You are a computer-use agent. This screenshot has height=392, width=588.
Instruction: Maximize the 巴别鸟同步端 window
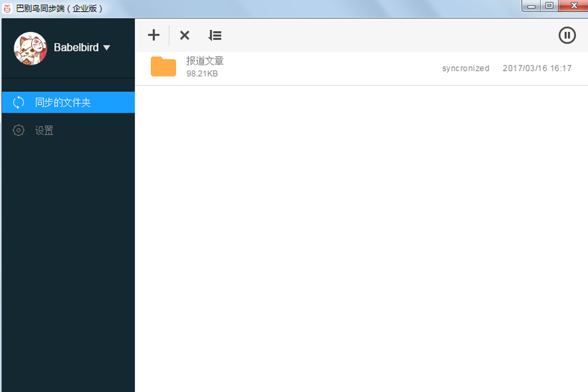coord(549,6)
